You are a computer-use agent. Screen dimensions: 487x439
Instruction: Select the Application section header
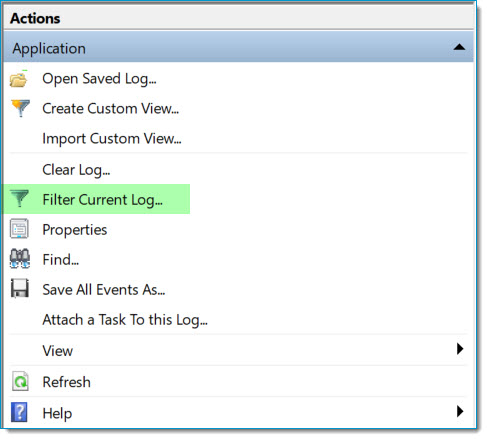(238, 47)
